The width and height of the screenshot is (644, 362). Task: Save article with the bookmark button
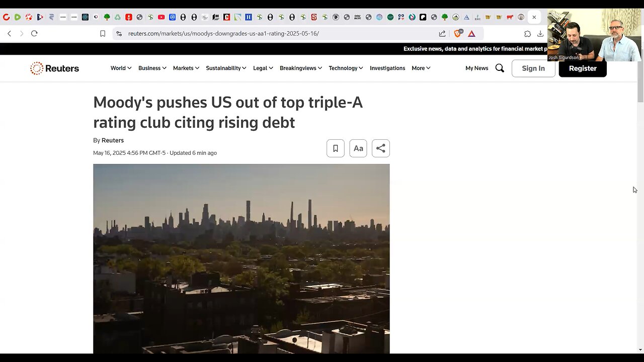pyautogui.click(x=336, y=148)
